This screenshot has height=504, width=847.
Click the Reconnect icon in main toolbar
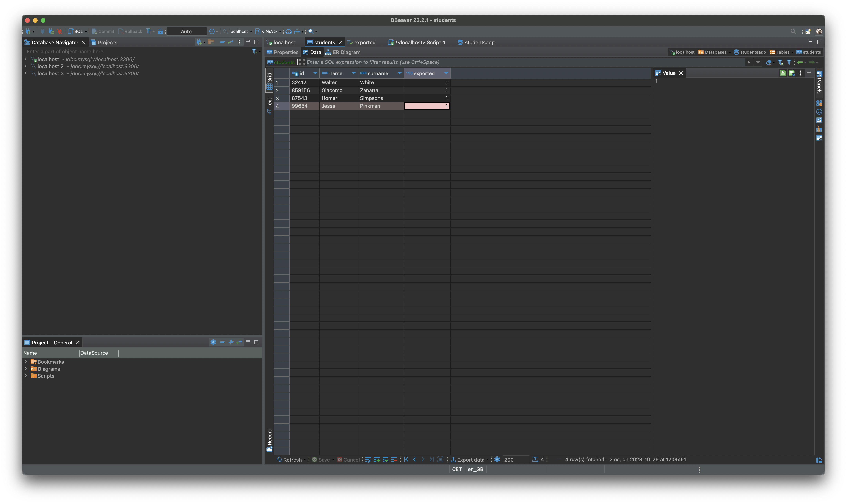(51, 31)
